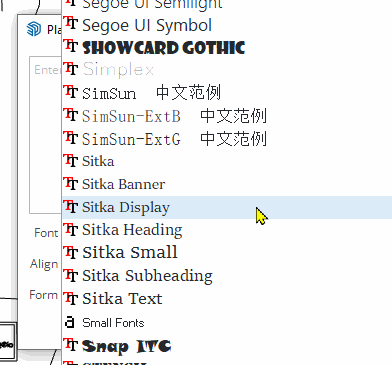Select Sitka Small font
The height and width of the screenshot is (365, 392).
pyautogui.click(x=227, y=253)
